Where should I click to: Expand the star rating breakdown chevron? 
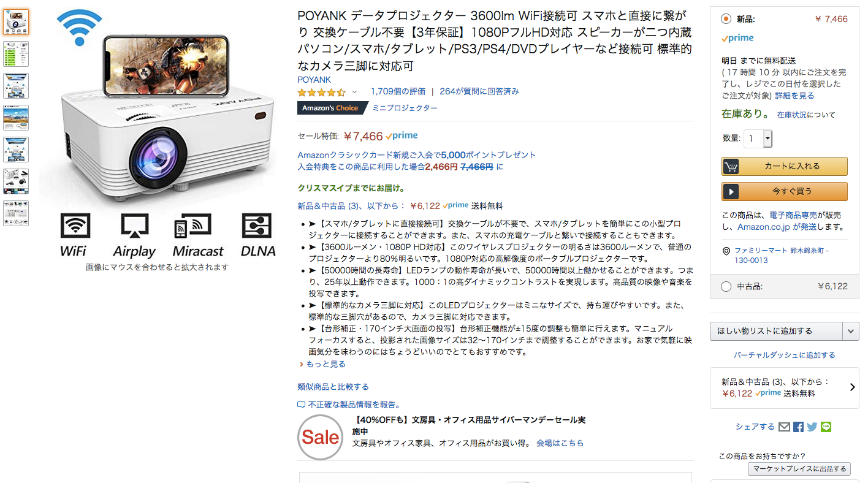tap(354, 92)
